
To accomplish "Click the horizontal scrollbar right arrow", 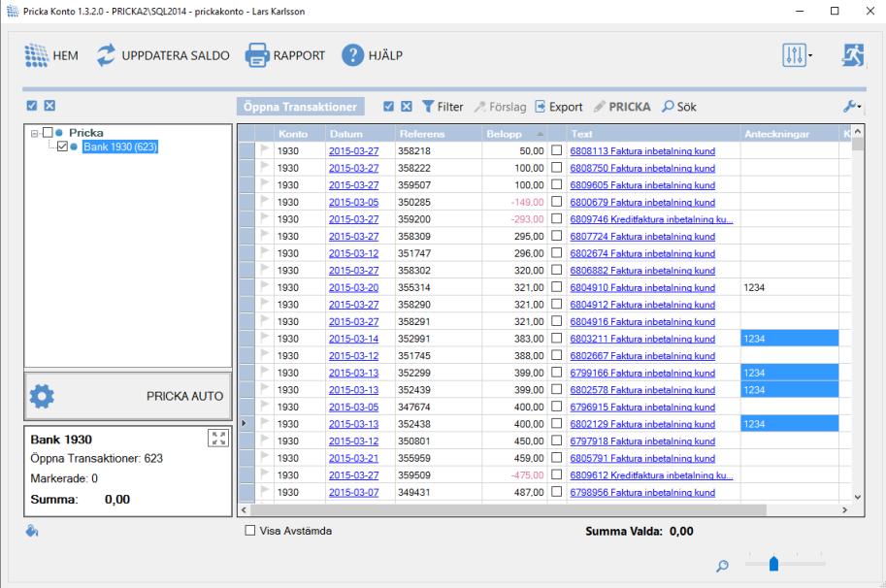I will pos(844,509).
